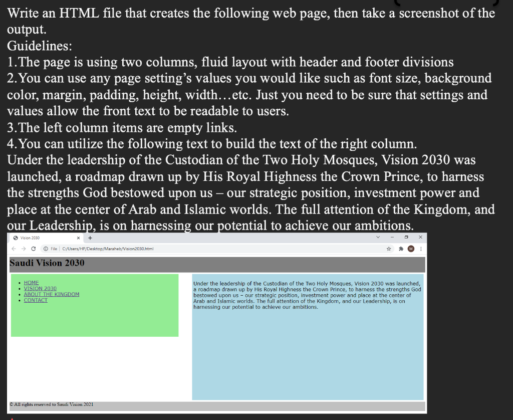
Task: Click the forward navigation arrow
Action: click(x=23, y=249)
